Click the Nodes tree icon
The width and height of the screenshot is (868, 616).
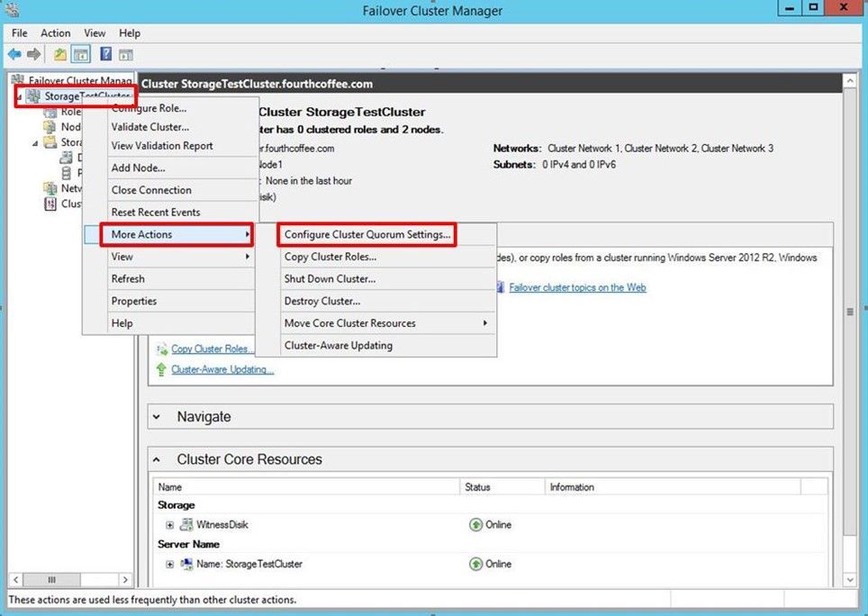pyautogui.click(x=50, y=127)
